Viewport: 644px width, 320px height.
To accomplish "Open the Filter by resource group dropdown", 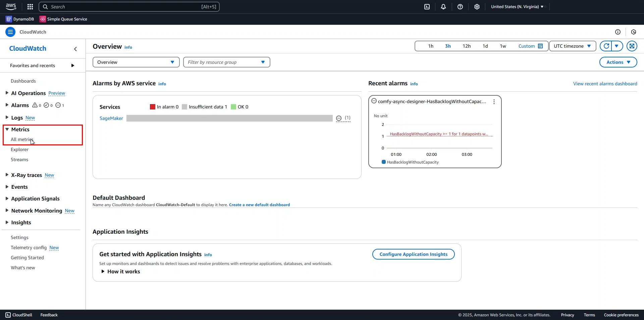I will (x=226, y=62).
